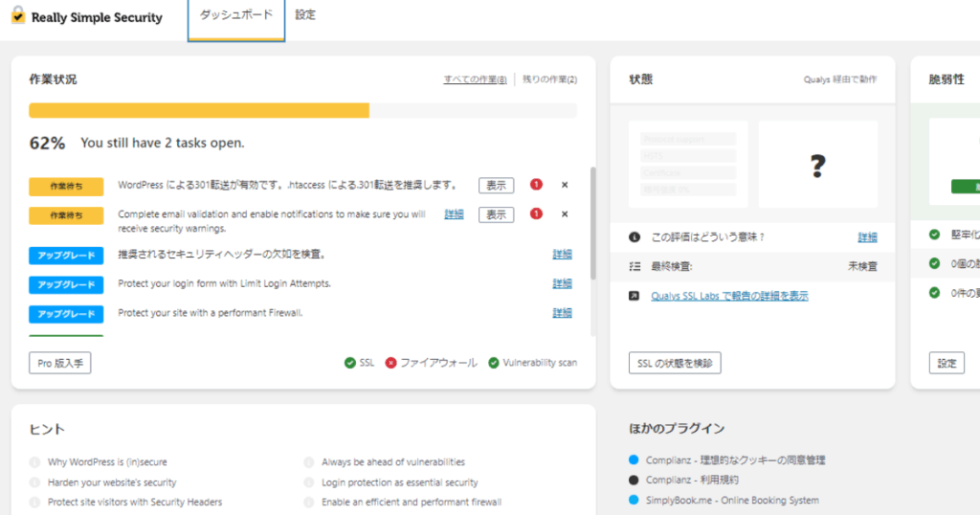Click the red ファイアウォール status icon
Image resolution: width=980 pixels, height=515 pixels.
pyautogui.click(x=390, y=363)
